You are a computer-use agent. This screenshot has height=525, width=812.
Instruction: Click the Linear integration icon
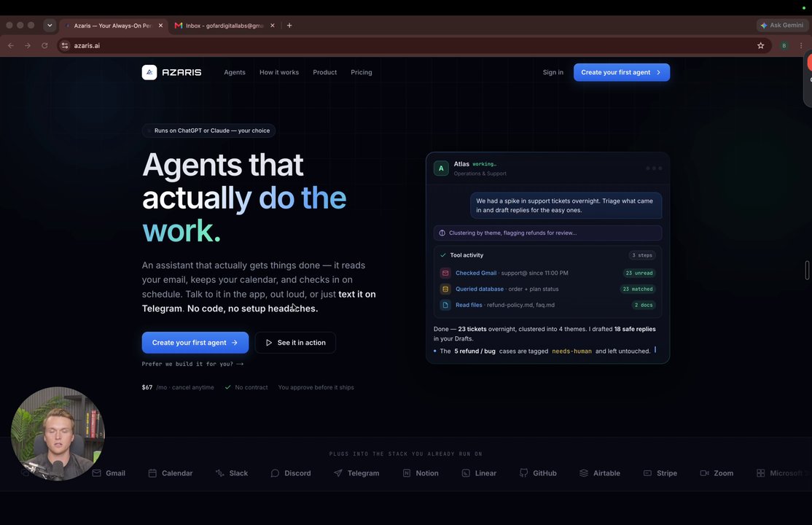coord(466,473)
